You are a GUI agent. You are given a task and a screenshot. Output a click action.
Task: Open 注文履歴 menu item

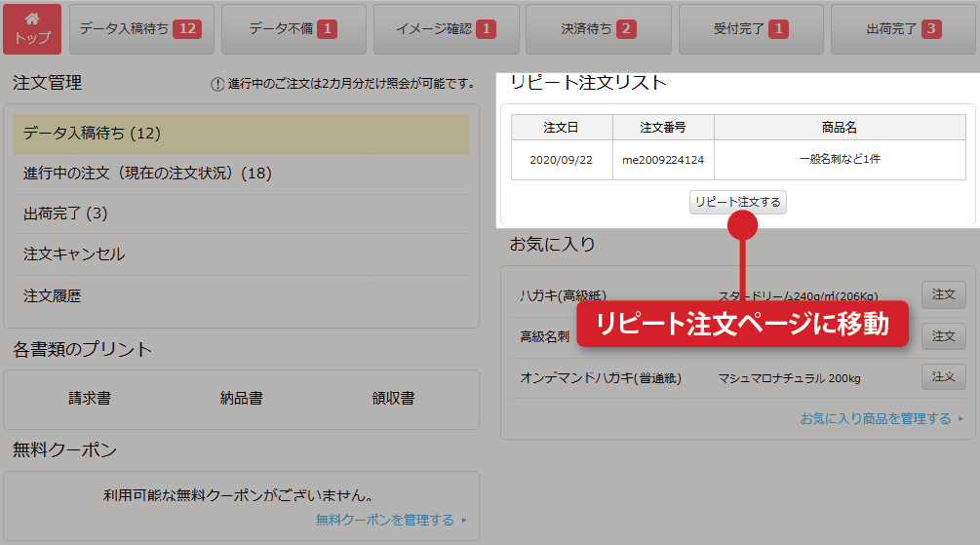tap(241, 295)
